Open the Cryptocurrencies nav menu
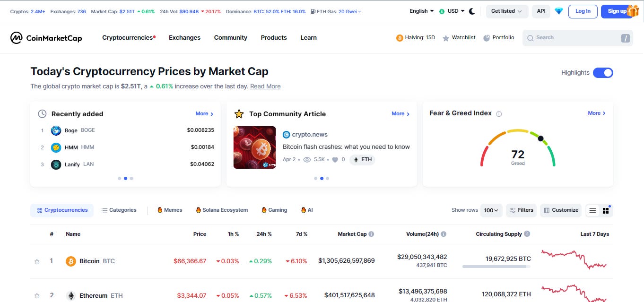The width and height of the screenshot is (644, 302). click(x=129, y=38)
